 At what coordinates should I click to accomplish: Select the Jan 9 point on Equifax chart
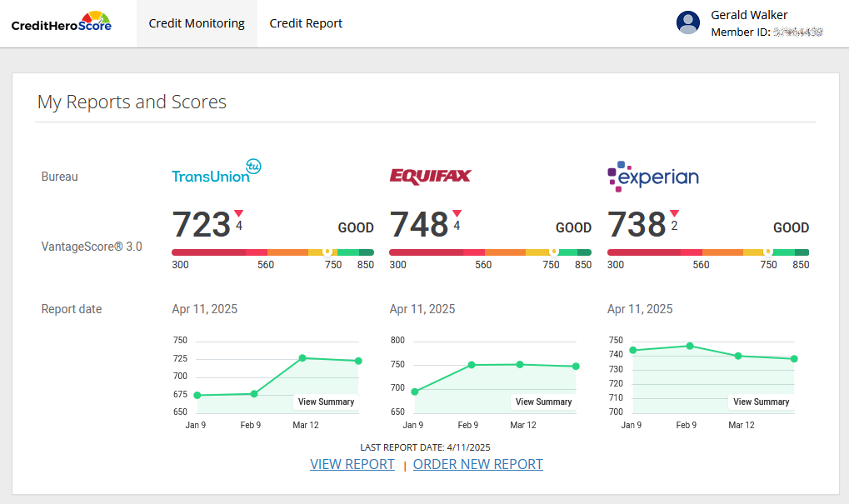[415, 392]
